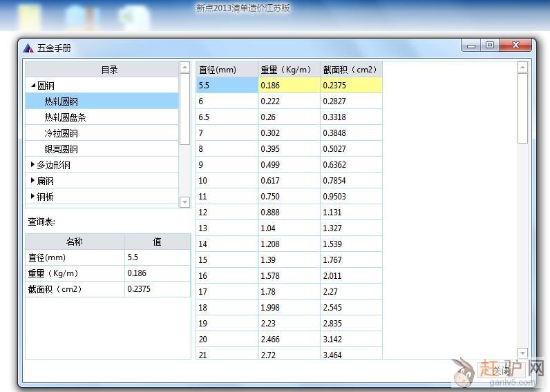
Task: Maximize the 五金手册 window
Action: point(490,46)
